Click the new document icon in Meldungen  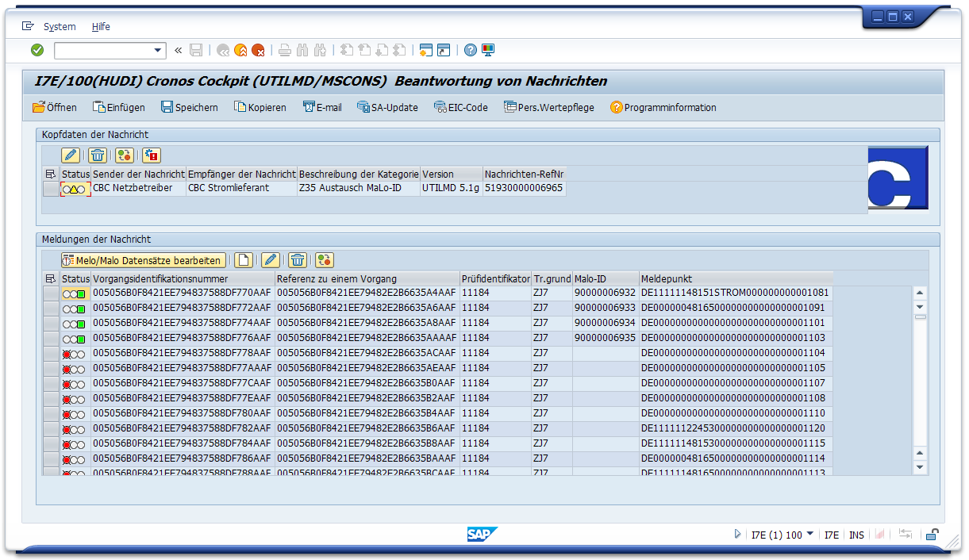pos(244,260)
